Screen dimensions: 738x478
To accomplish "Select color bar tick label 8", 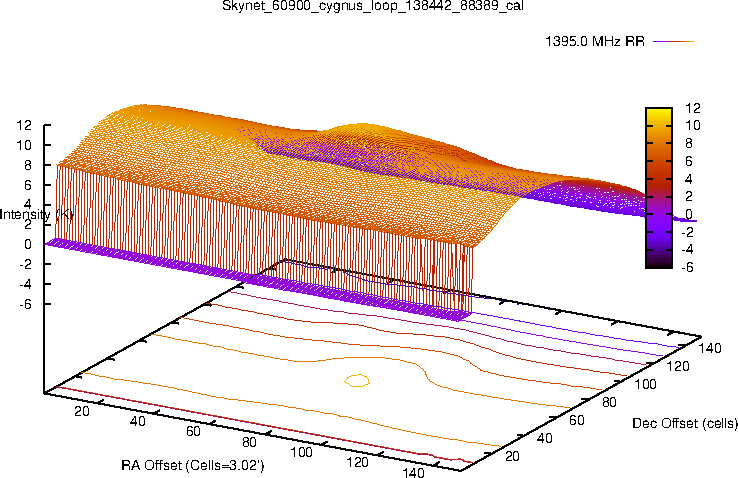I will 689,143.
